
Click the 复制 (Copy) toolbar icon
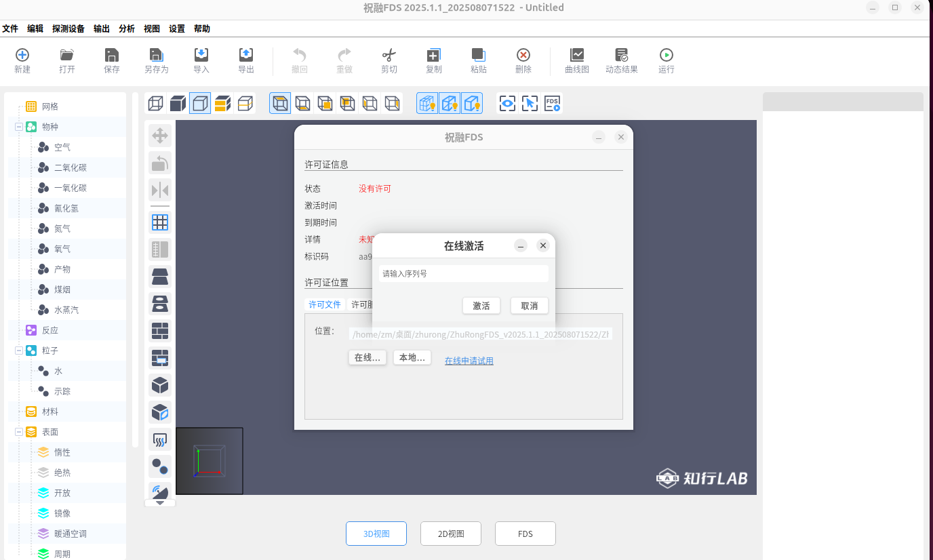433,55
